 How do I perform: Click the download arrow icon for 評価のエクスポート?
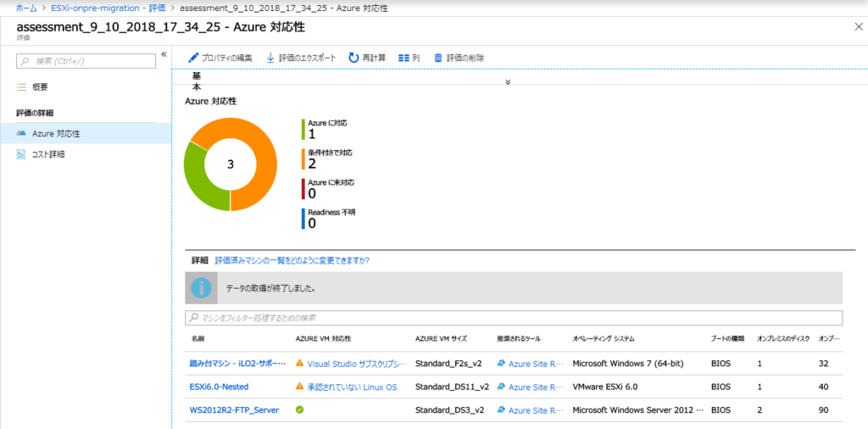coord(270,58)
